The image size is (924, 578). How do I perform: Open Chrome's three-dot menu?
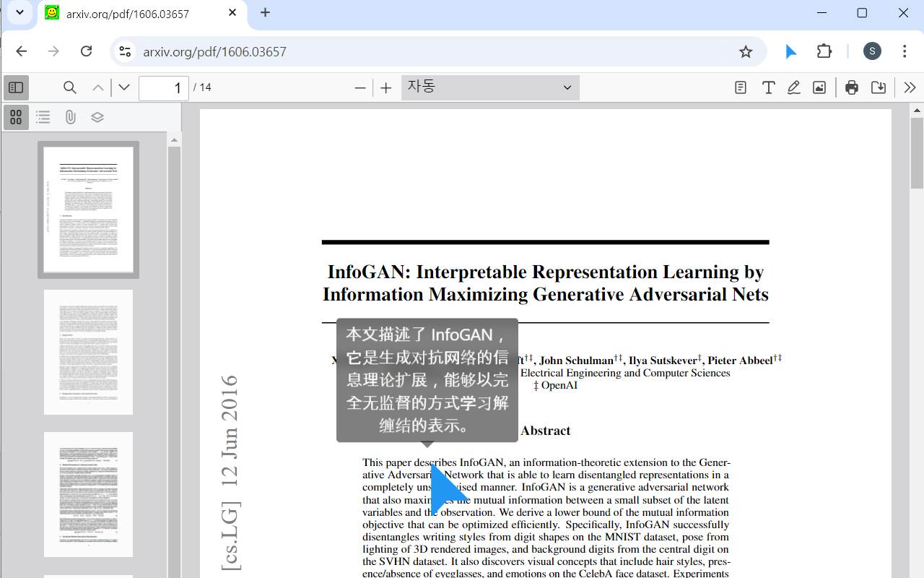point(904,51)
